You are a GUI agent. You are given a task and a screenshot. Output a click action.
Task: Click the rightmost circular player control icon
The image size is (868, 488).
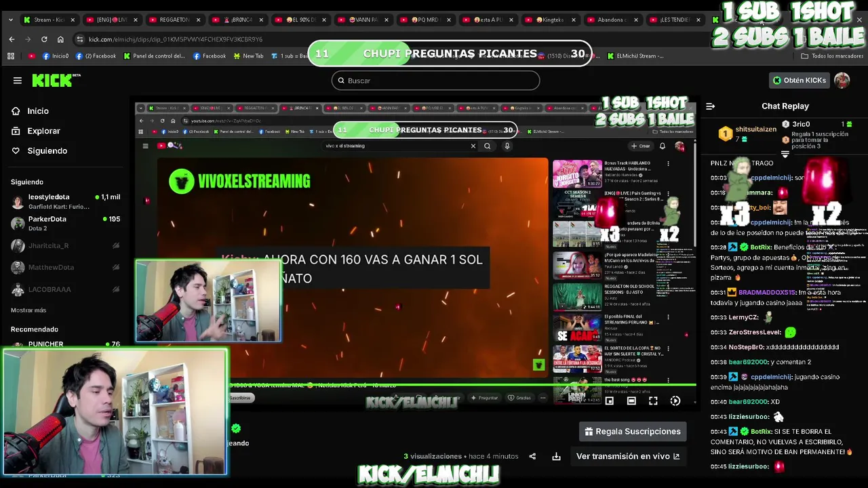[x=675, y=401]
